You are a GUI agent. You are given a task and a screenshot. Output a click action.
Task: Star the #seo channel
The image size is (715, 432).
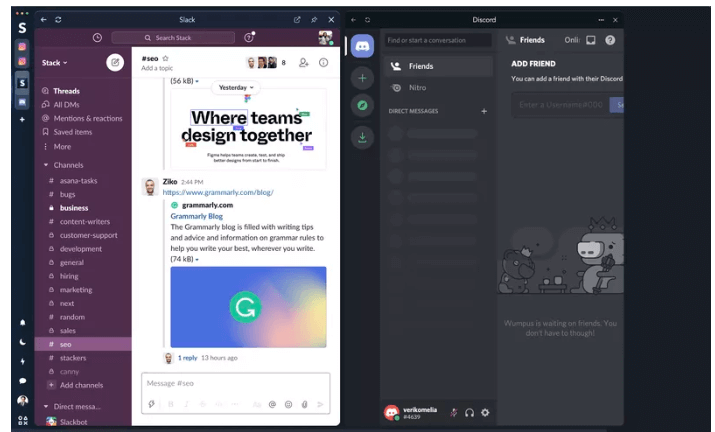coord(166,58)
